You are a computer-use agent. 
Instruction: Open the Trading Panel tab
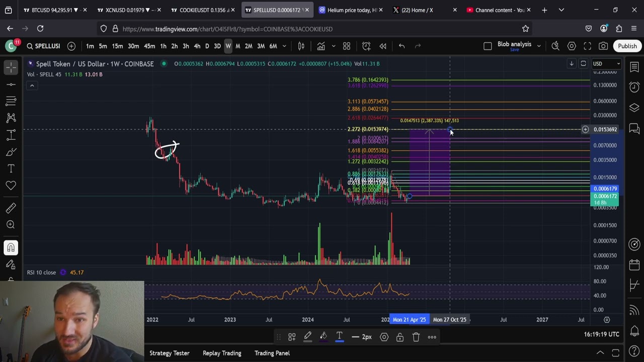point(272,353)
